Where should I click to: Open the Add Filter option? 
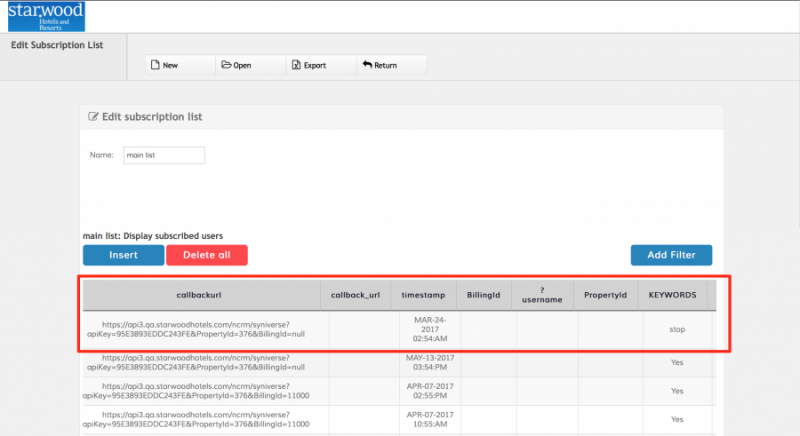(671, 255)
